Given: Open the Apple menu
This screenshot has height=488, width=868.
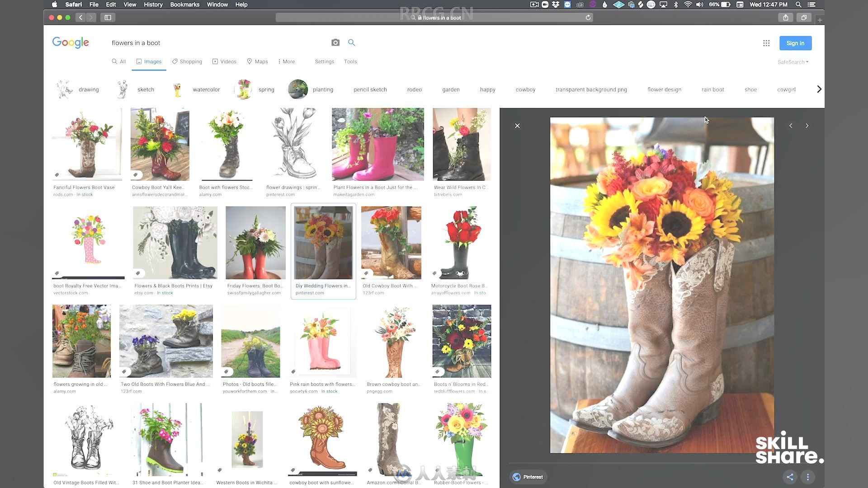Looking at the screenshot, I should pyautogui.click(x=55, y=5).
